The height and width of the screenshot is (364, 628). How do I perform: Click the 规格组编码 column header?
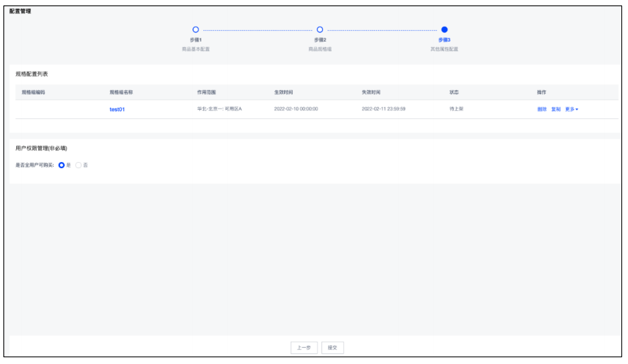point(33,92)
